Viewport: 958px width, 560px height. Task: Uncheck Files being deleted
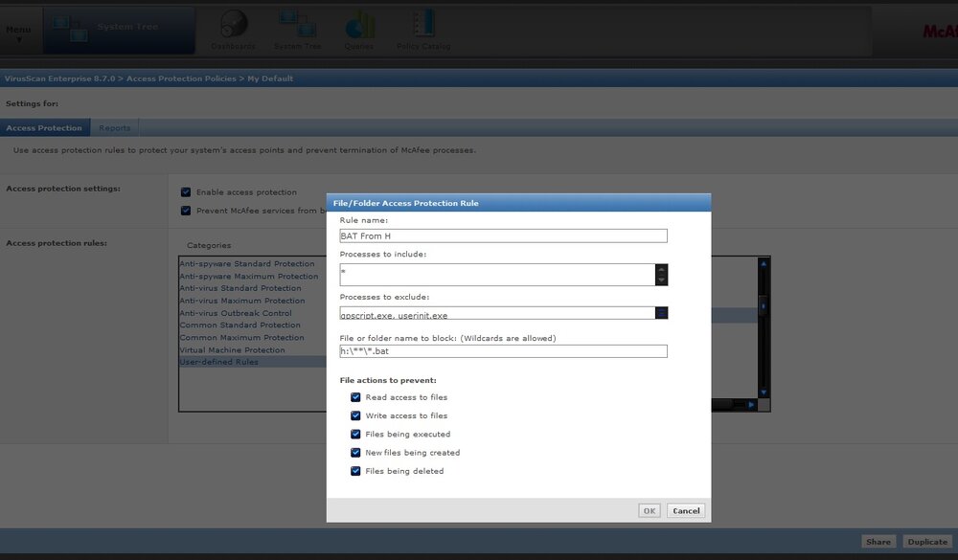(x=355, y=471)
